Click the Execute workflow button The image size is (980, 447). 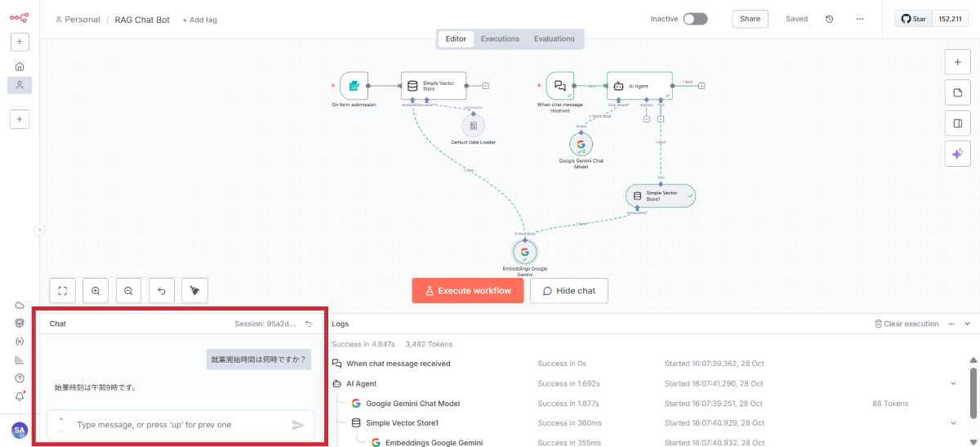tap(467, 291)
